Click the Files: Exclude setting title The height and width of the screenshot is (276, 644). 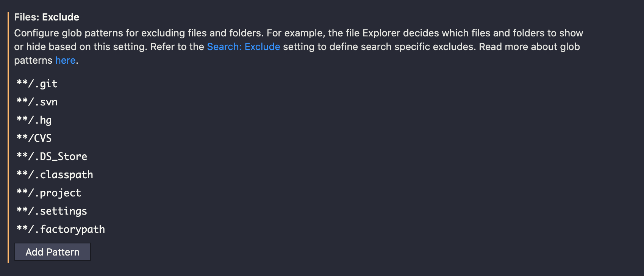(46, 17)
